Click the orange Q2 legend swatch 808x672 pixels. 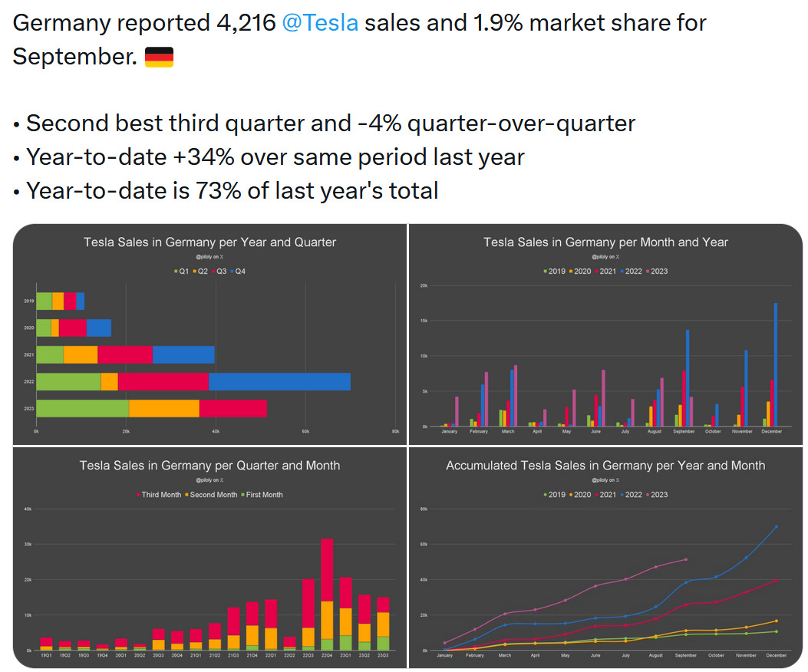pyautogui.click(x=196, y=272)
